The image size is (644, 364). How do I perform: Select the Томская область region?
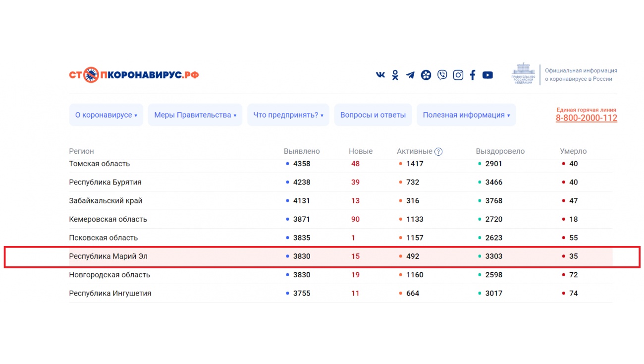point(100,164)
